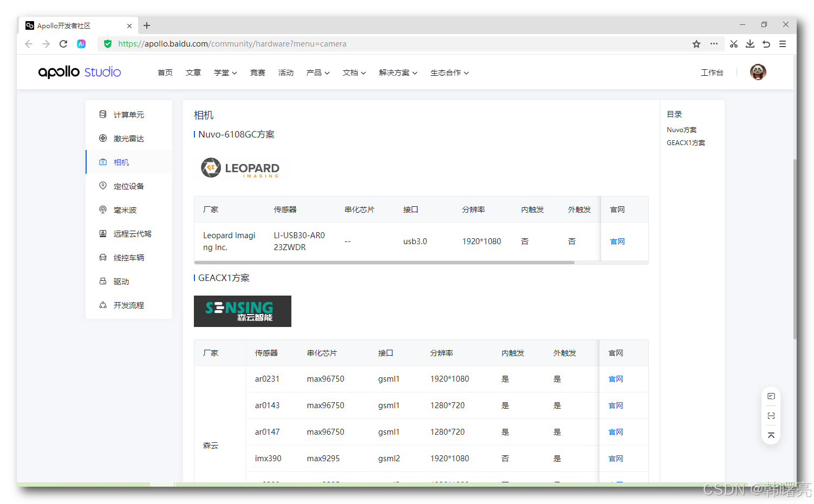
Task: Select 线控车辆 in the sidebar
Action: tap(129, 258)
